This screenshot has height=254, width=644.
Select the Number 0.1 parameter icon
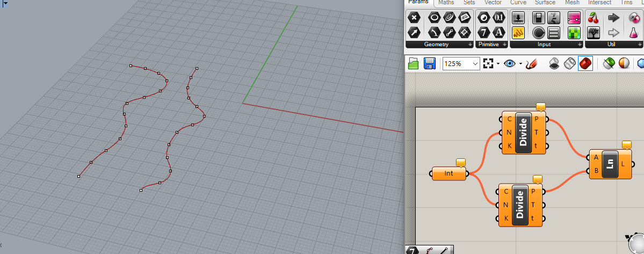[x=498, y=18]
